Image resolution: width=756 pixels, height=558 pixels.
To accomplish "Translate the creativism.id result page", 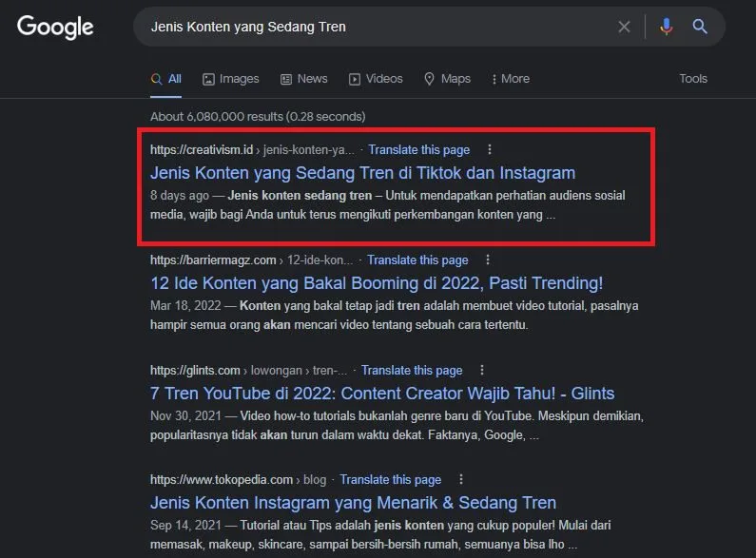I will (x=419, y=150).
